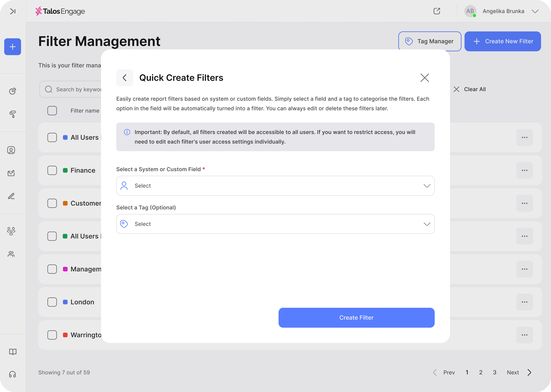
Task: Click Clear All filters
Action: pos(469,89)
